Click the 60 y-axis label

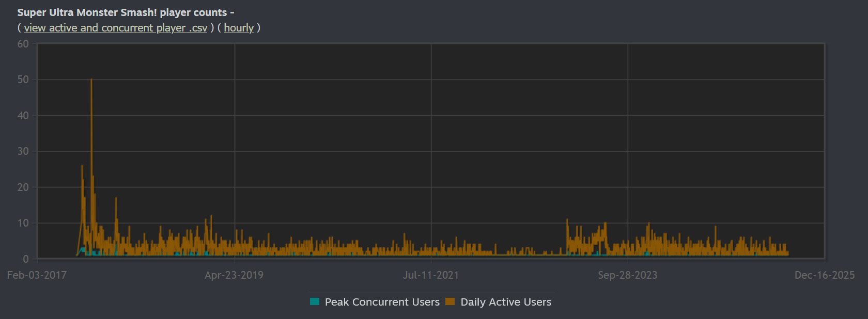pos(23,44)
